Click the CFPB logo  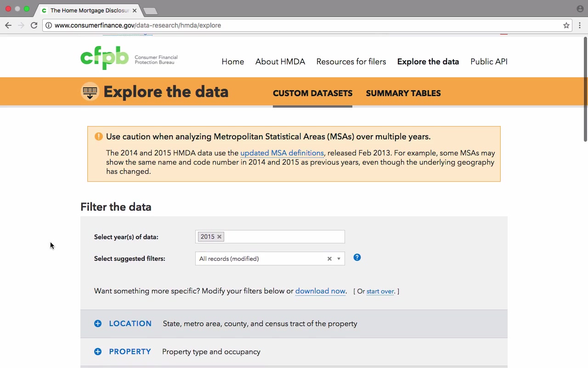point(104,58)
